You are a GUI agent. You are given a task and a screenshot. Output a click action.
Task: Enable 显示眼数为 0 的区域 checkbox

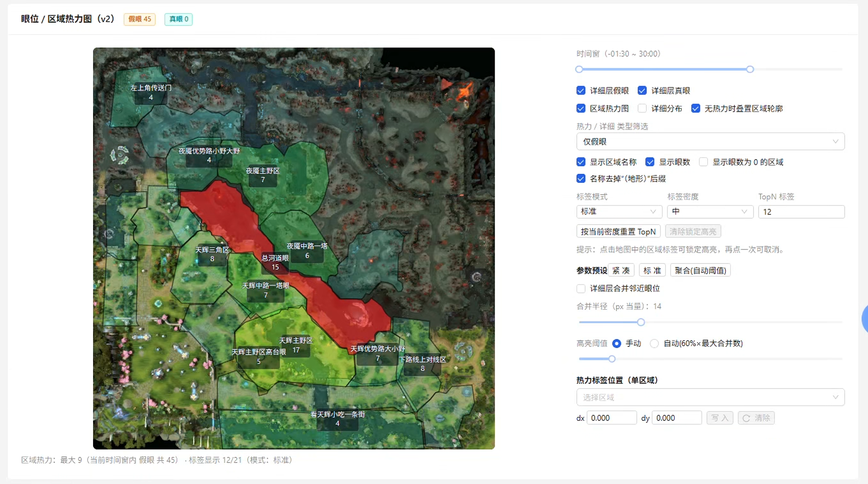click(704, 162)
